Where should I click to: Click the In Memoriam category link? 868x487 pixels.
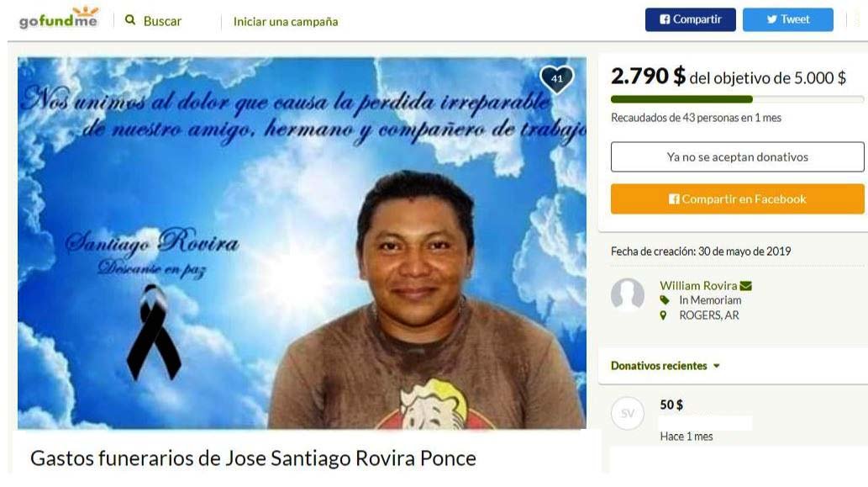pos(710,300)
